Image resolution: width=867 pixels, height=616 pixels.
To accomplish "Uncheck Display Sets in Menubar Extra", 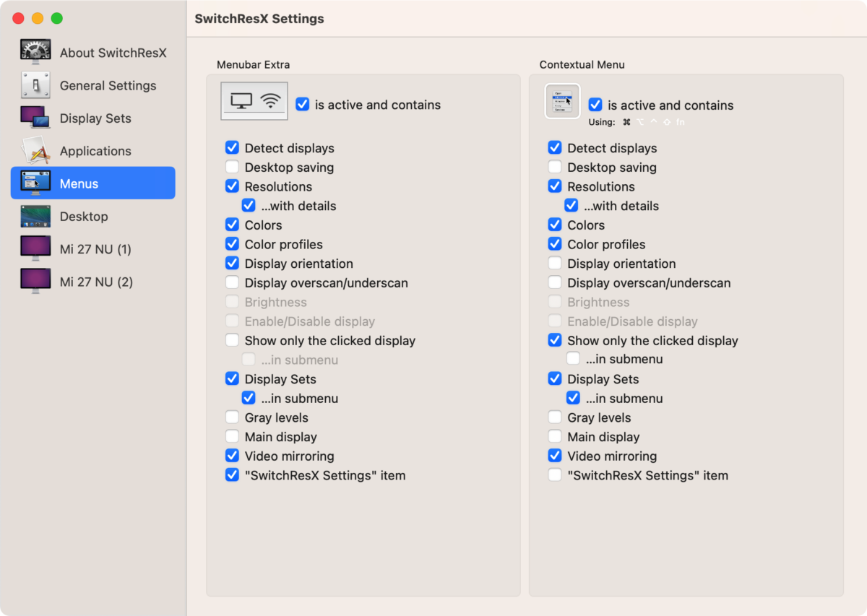I will (x=232, y=379).
